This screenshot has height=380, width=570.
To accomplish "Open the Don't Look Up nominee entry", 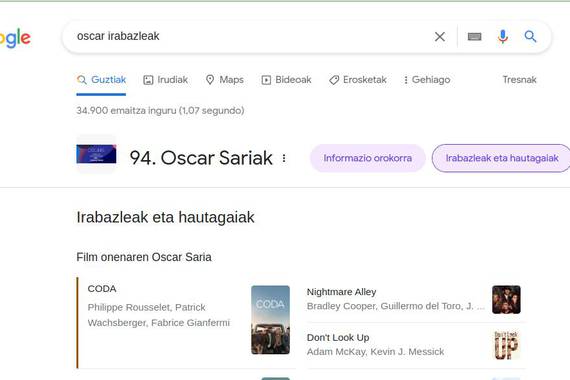I will 416,345.
